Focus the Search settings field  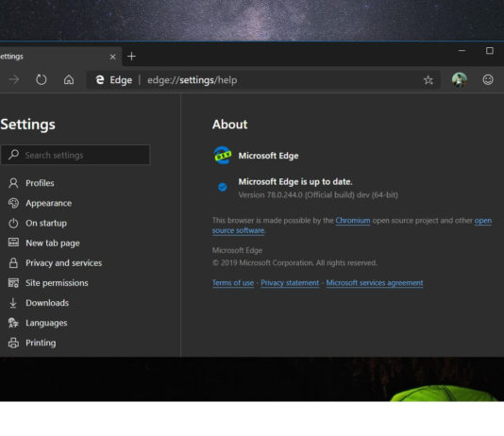pyautogui.click(x=76, y=155)
